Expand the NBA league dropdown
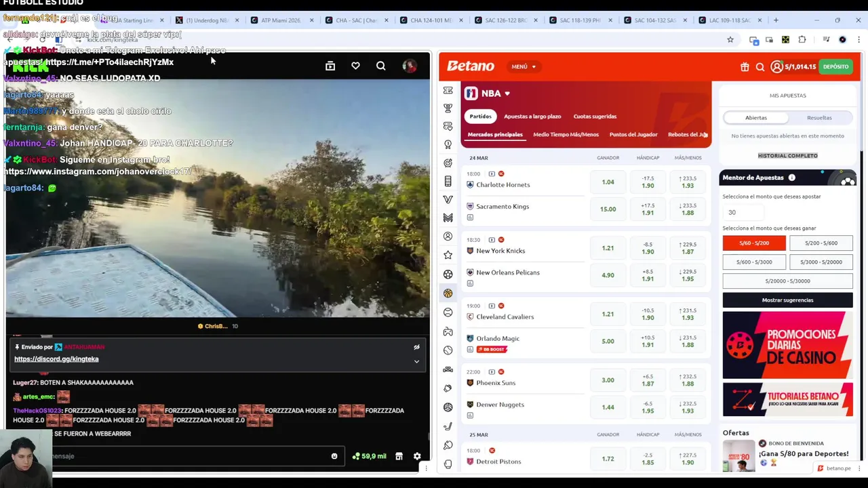Screen dimensions: 868x488 tap(507, 94)
